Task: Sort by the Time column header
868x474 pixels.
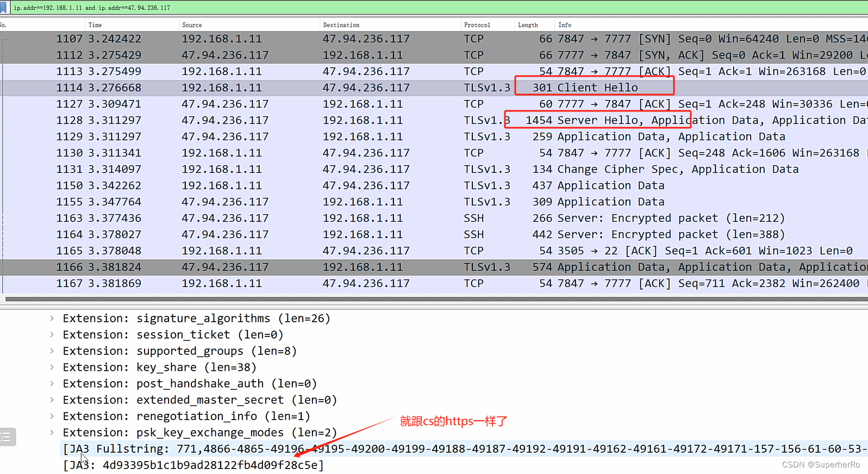Action: tap(132, 25)
